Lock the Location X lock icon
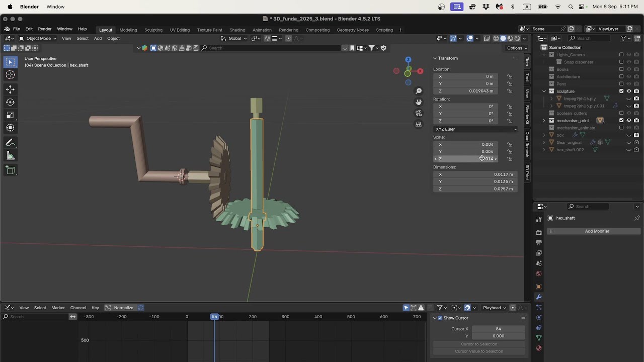The height and width of the screenshot is (362, 644). [x=510, y=76]
